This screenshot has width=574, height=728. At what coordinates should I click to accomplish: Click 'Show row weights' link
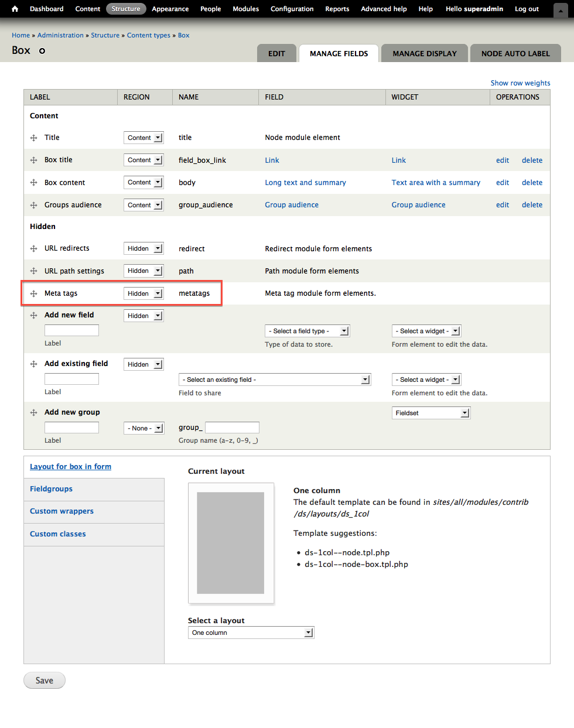(x=520, y=83)
